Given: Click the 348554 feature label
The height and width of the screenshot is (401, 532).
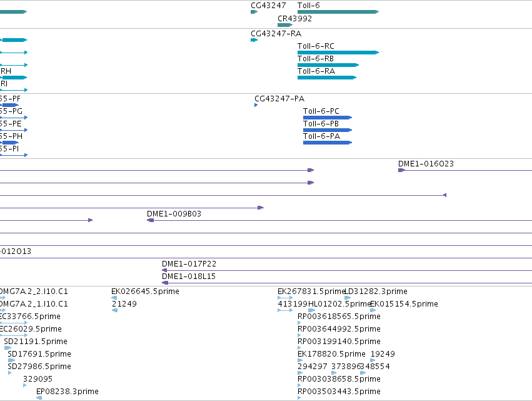Looking at the screenshot, I should [375, 367].
